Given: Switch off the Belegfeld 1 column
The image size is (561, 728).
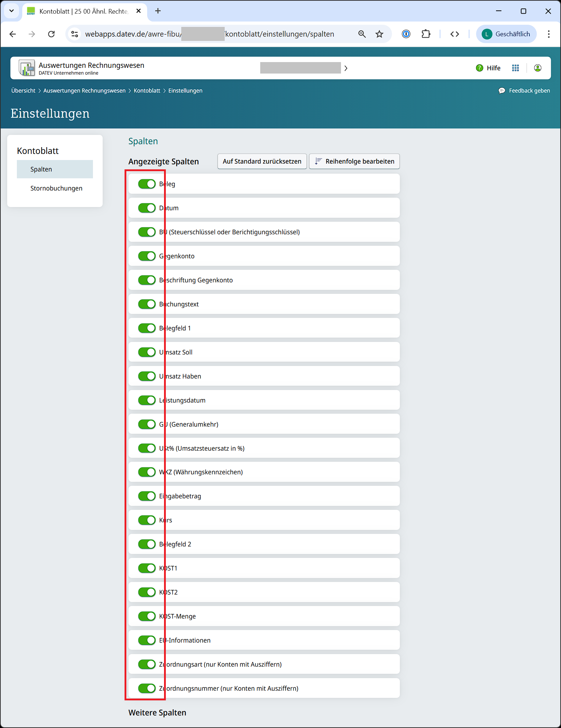Looking at the screenshot, I should point(147,328).
